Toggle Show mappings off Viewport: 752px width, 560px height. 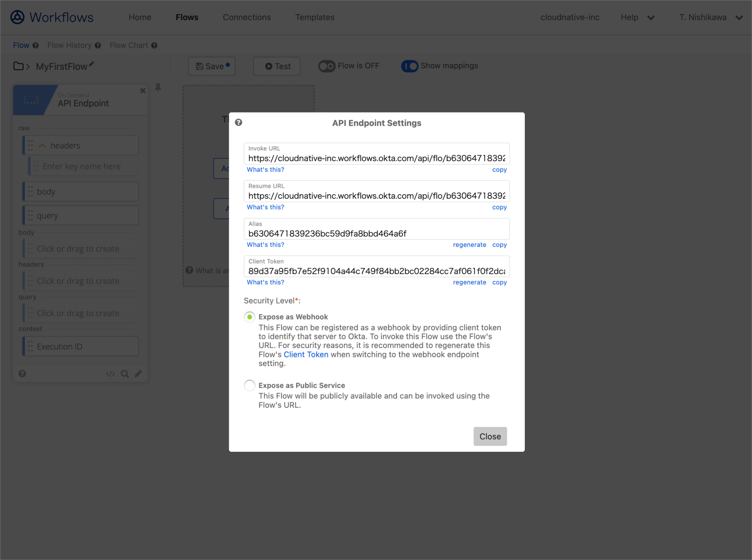pos(409,66)
